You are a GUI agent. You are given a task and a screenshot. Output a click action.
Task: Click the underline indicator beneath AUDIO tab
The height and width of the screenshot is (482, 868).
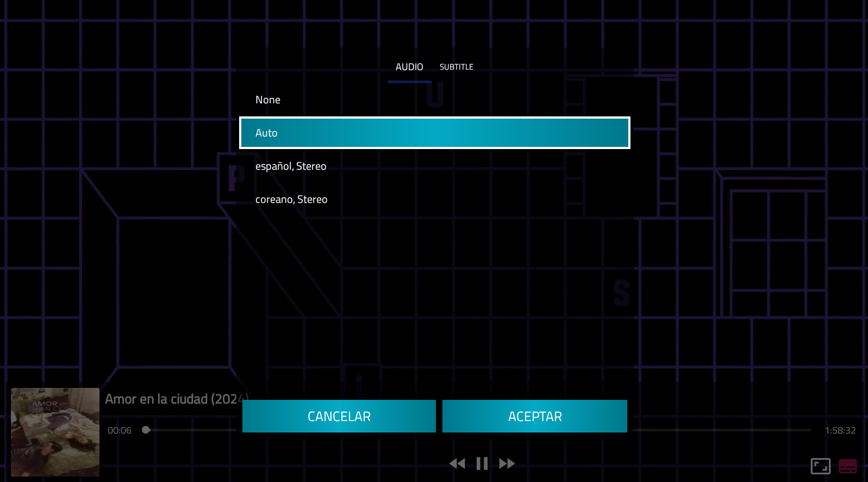coord(409,82)
